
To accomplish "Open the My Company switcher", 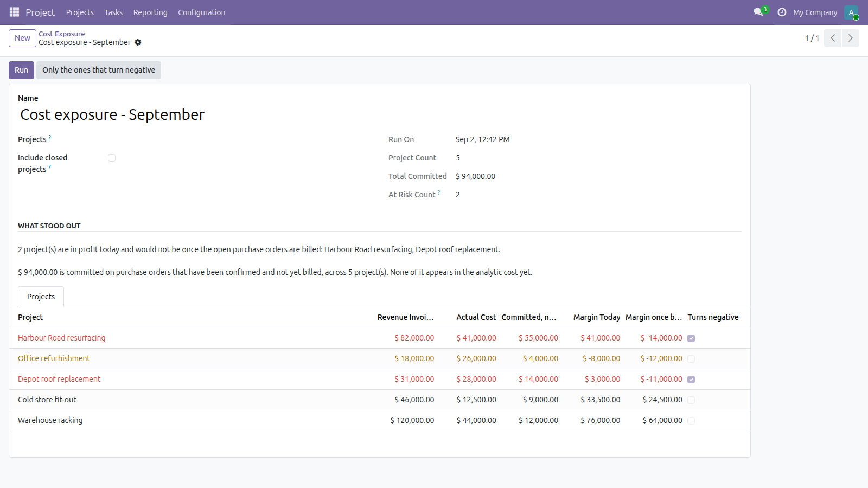I will click(x=815, y=12).
